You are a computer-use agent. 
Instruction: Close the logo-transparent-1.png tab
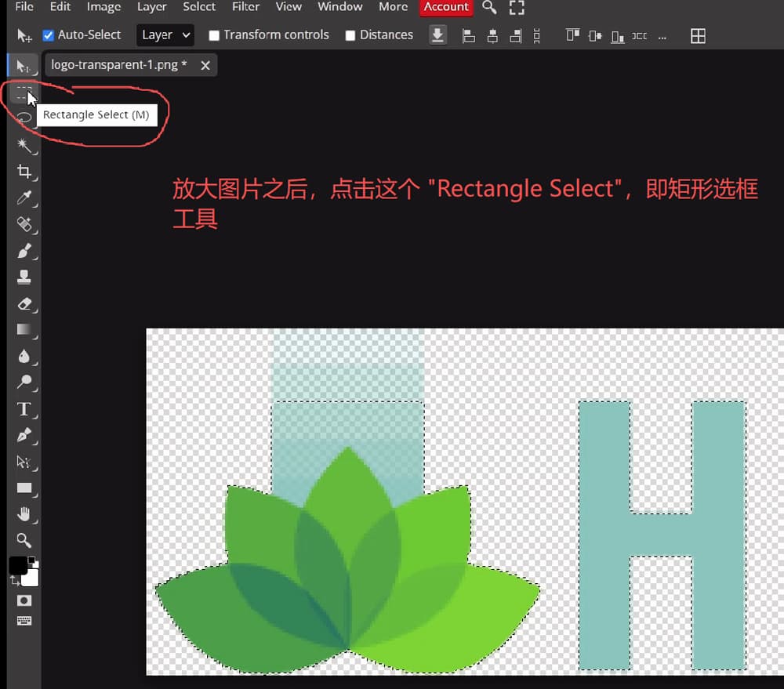click(205, 65)
